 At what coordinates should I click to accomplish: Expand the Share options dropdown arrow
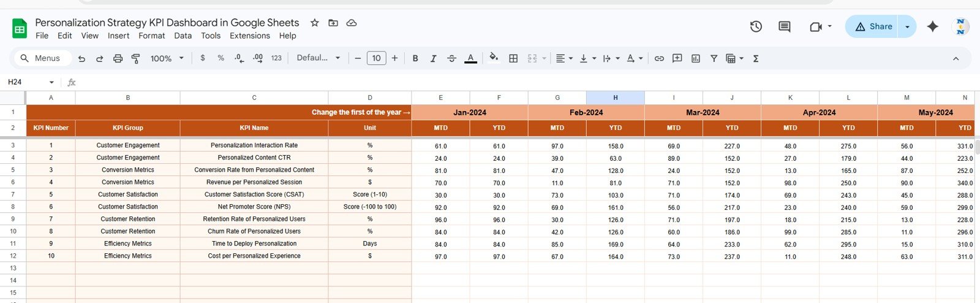coord(907,26)
